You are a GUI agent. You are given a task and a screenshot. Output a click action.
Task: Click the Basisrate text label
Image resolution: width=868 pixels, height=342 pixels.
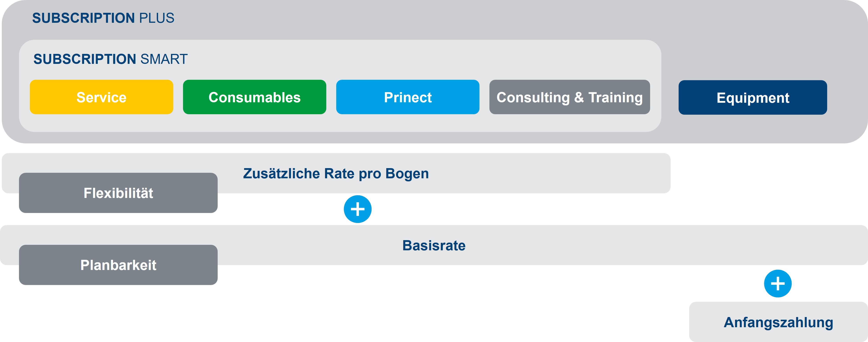tap(434, 245)
